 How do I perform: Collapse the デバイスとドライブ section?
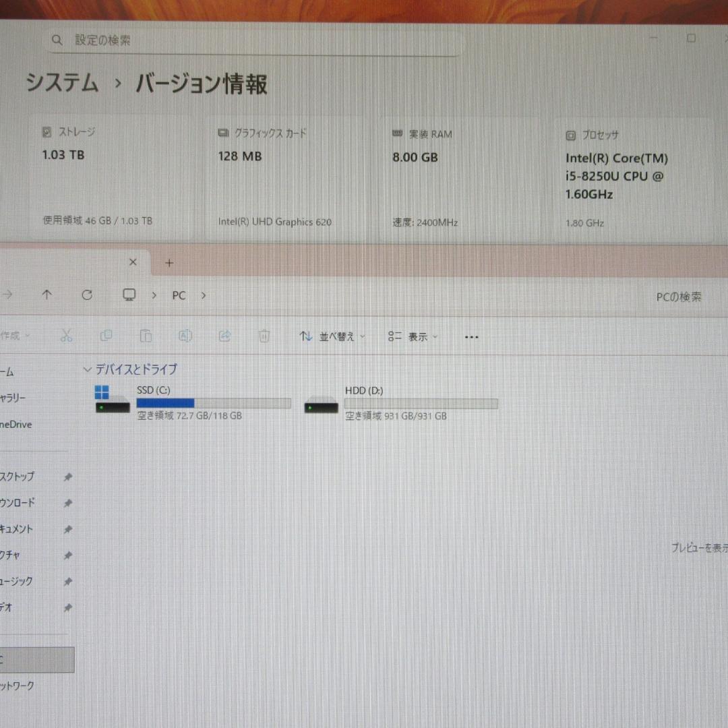pos(88,369)
